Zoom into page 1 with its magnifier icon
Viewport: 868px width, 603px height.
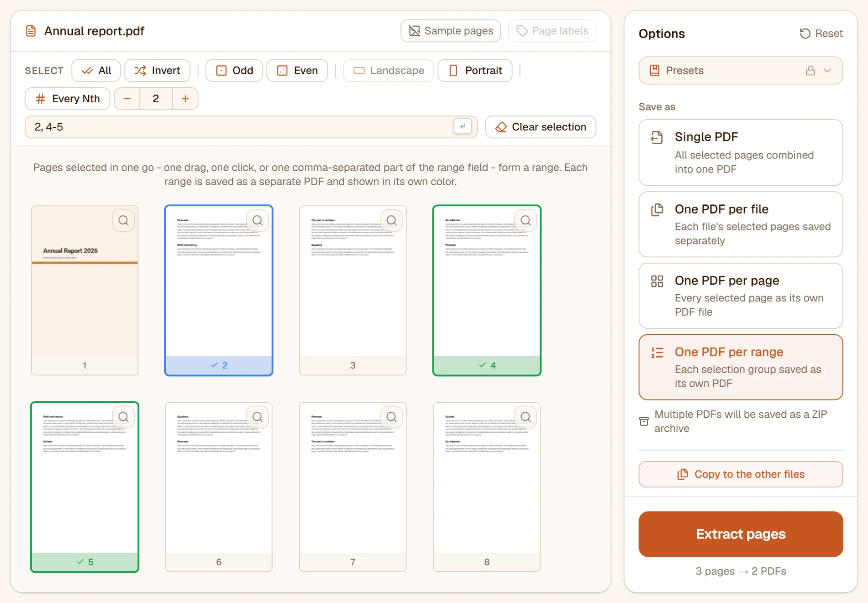click(x=123, y=221)
